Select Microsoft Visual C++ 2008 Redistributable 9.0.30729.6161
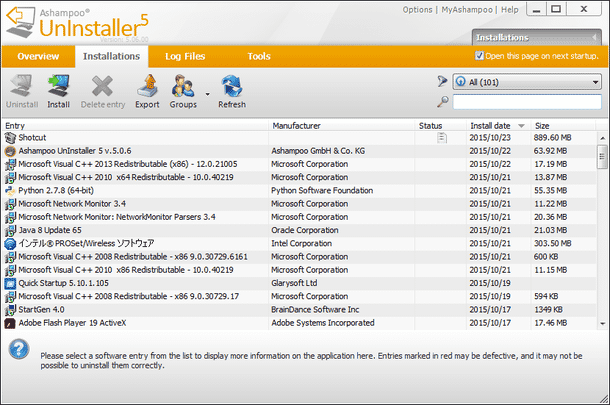Viewport: 610px width, 405px height. pos(299,257)
